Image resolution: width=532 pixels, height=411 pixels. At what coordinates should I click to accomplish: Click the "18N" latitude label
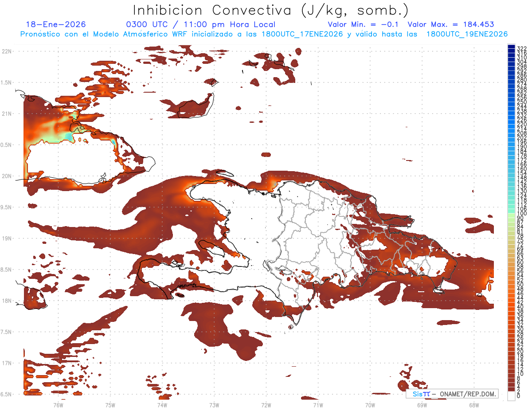point(7,301)
